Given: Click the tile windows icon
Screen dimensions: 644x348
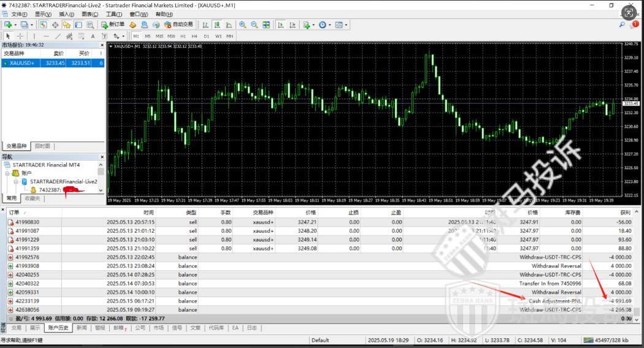Looking at the screenshot, I should click(x=266, y=25).
